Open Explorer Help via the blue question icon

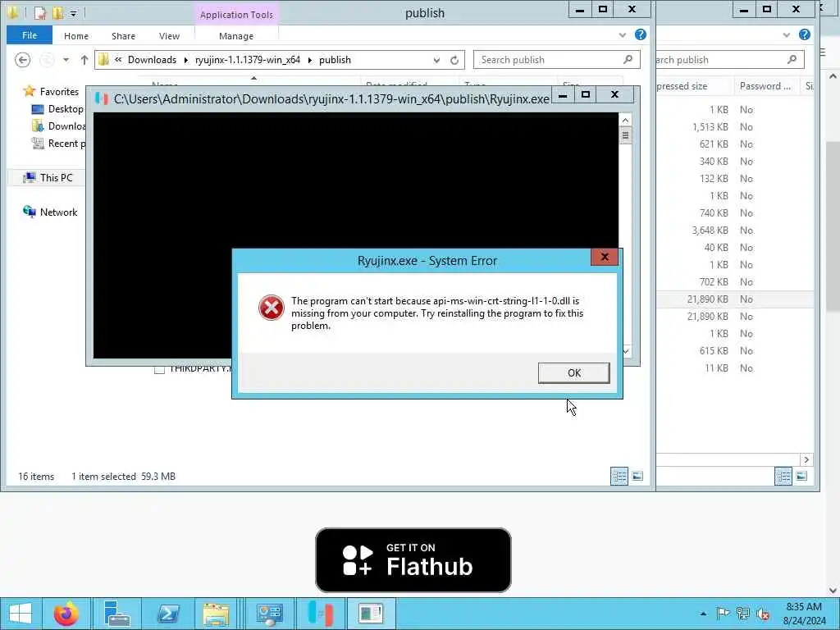[640, 34]
